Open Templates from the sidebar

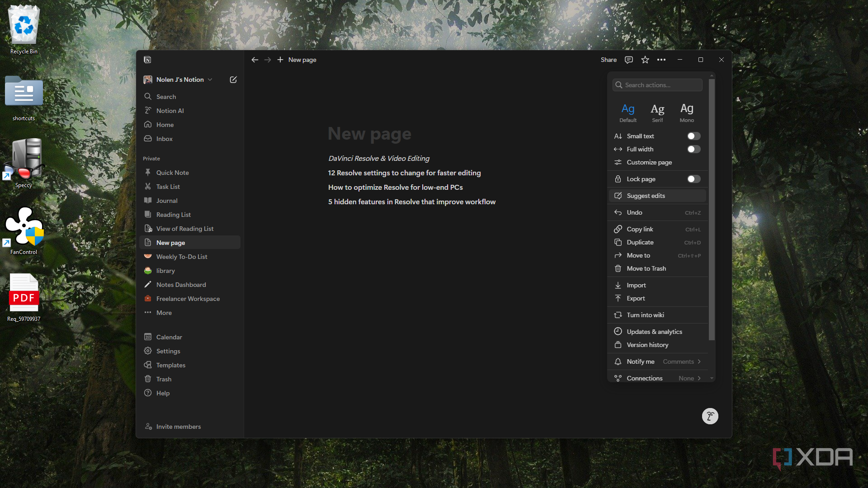[x=190, y=365]
